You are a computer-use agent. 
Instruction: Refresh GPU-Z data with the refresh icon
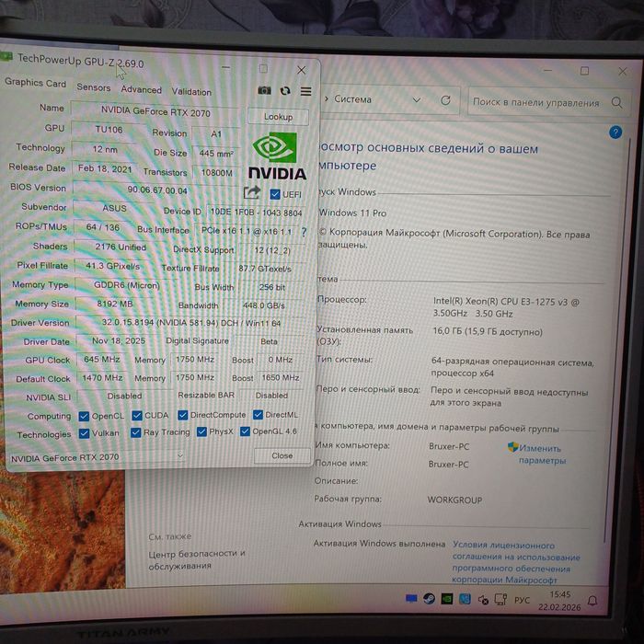click(x=285, y=91)
